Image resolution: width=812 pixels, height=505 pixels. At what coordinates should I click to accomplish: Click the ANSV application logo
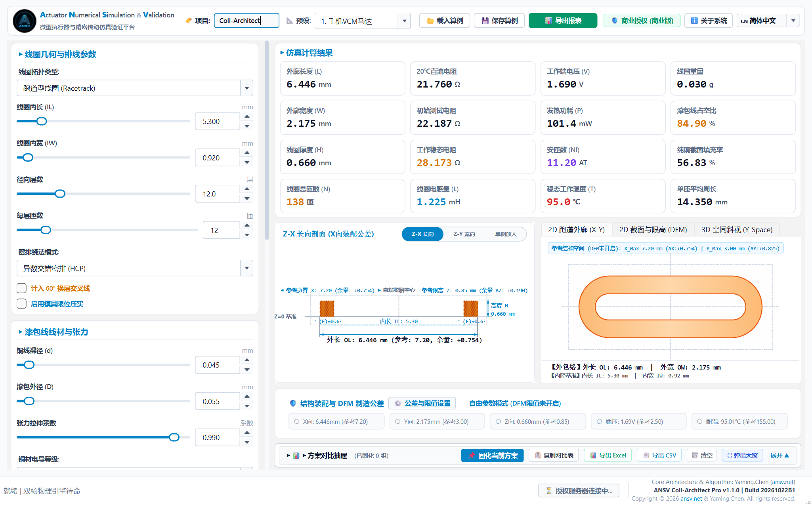[25, 21]
